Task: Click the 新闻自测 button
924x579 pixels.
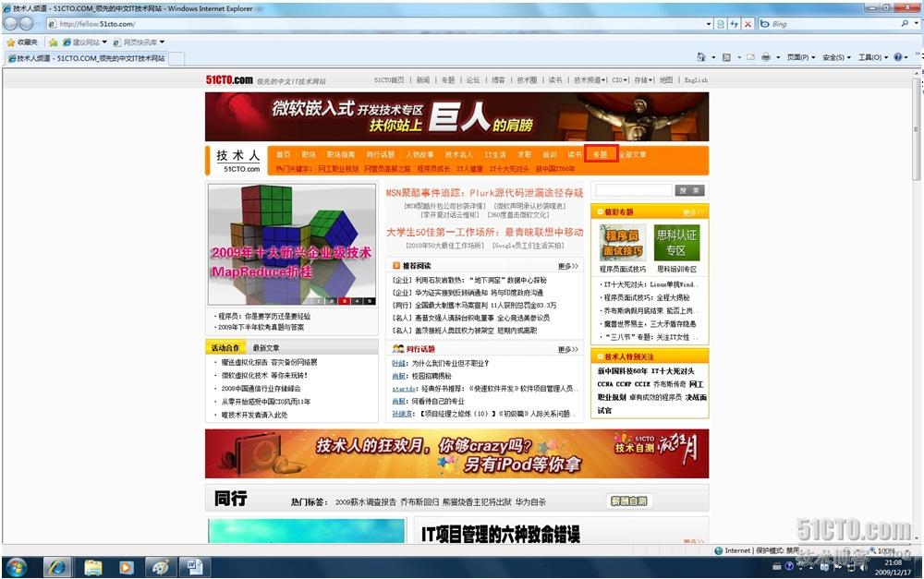Action: [628, 501]
